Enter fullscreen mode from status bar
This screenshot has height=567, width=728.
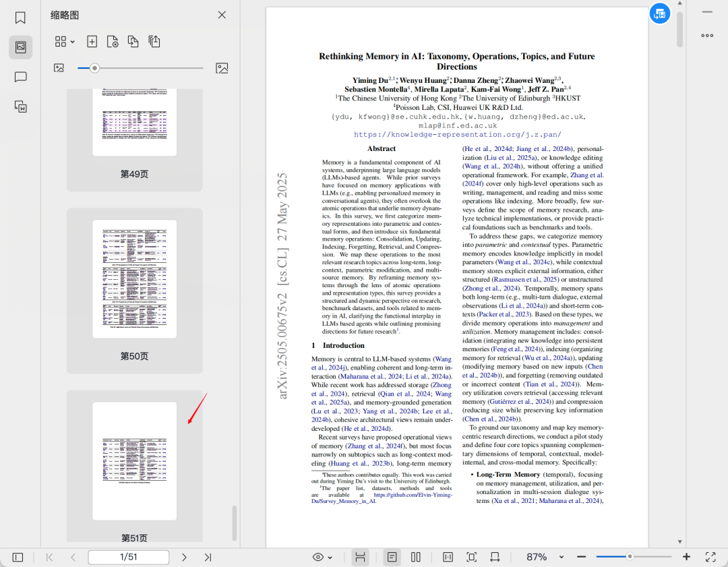pyautogui.click(x=710, y=557)
